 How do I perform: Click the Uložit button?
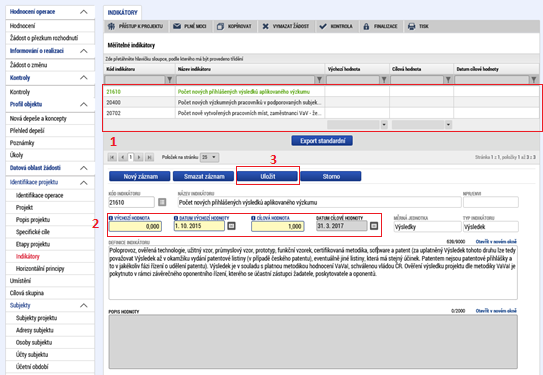pyautogui.click(x=267, y=176)
